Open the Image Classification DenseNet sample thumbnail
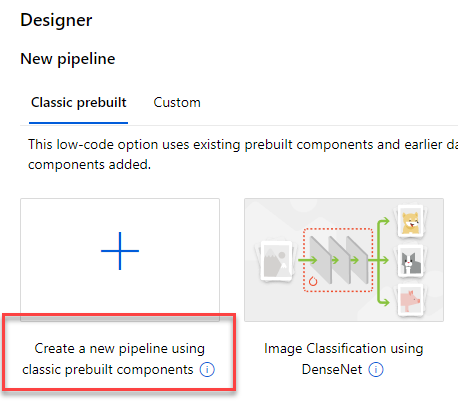458x404 pixels. coord(344,260)
